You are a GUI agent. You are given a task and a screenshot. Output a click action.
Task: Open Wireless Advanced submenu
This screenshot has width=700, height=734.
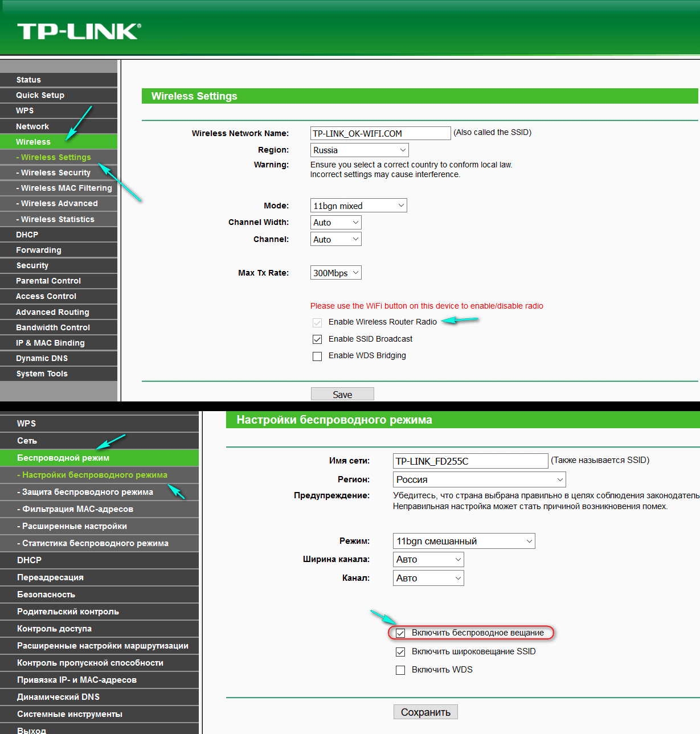(x=59, y=203)
